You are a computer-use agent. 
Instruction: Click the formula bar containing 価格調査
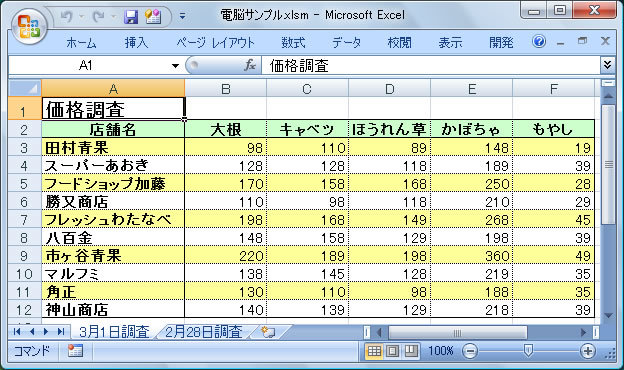pos(431,65)
